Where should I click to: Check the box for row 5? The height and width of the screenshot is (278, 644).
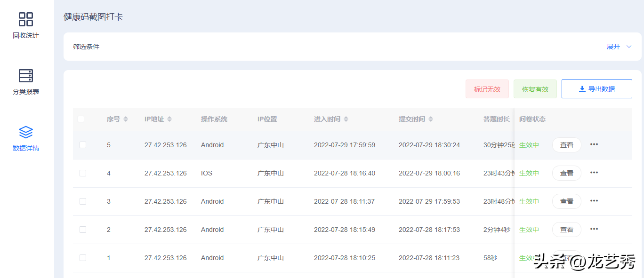[x=83, y=145]
